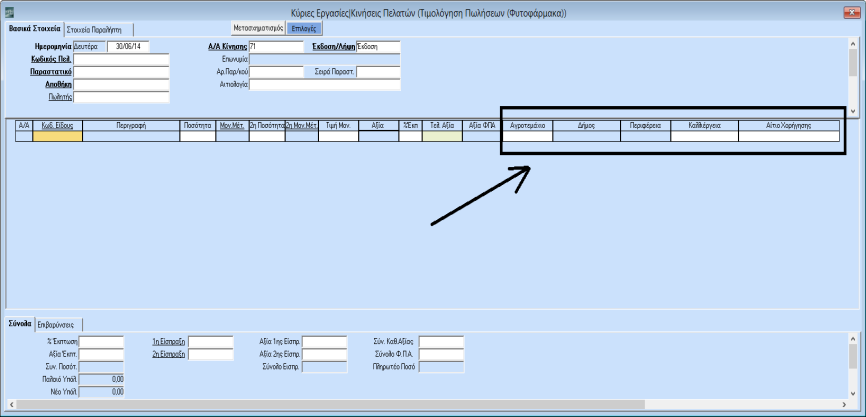Click the Κωδ. Είδους column header
The width and height of the screenshot is (866, 417).
57,125
